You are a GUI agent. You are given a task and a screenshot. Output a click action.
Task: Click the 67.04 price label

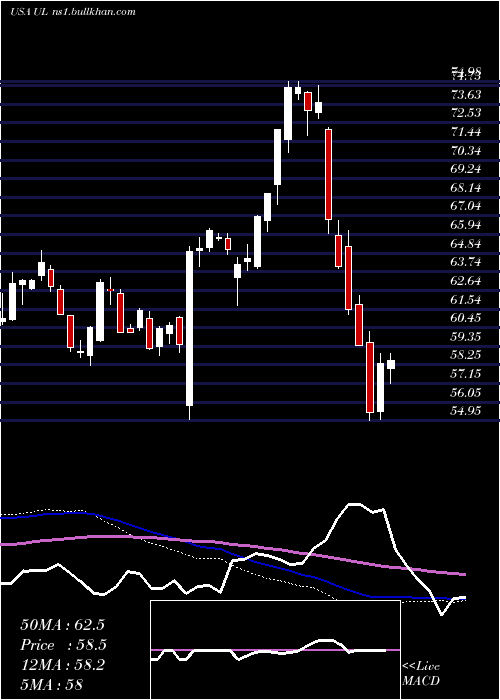click(466, 206)
